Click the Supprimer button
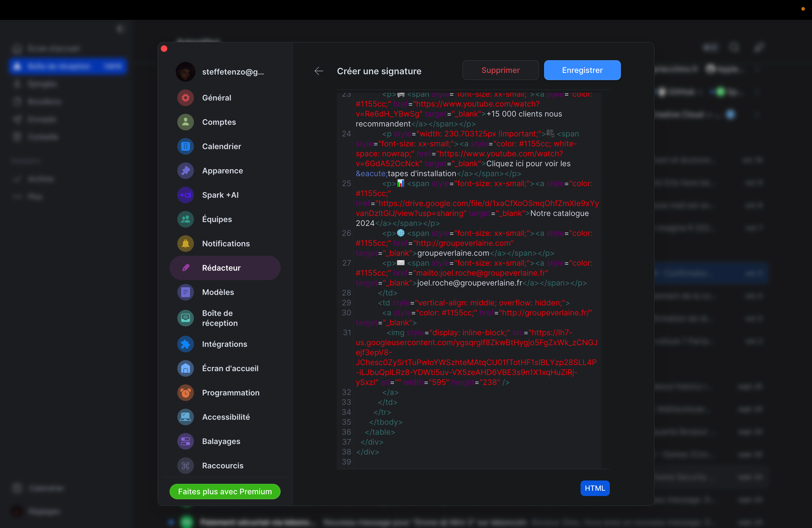Viewport: 812px width, 528px height. click(x=500, y=70)
